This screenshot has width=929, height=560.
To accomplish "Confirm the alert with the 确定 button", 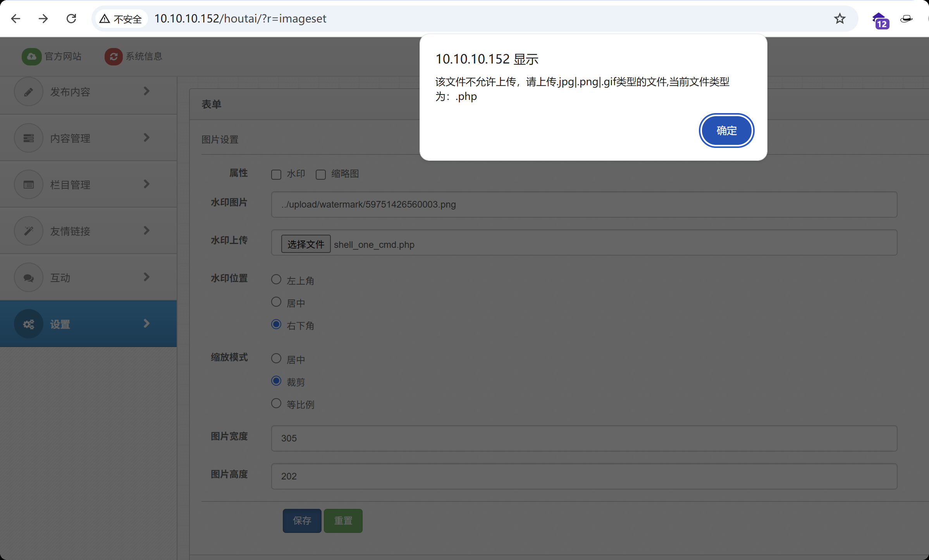I will point(726,131).
